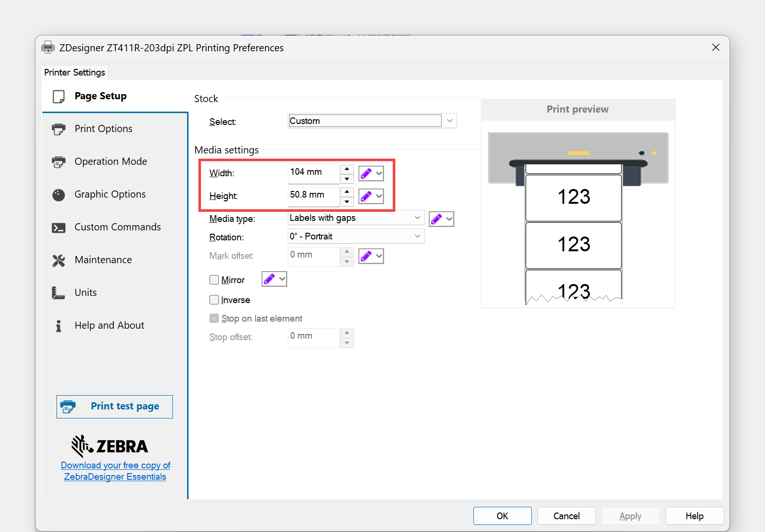The height and width of the screenshot is (532, 765).
Task: Check the Stop on last element box
Action: pyautogui.click(x=214, y=318)
